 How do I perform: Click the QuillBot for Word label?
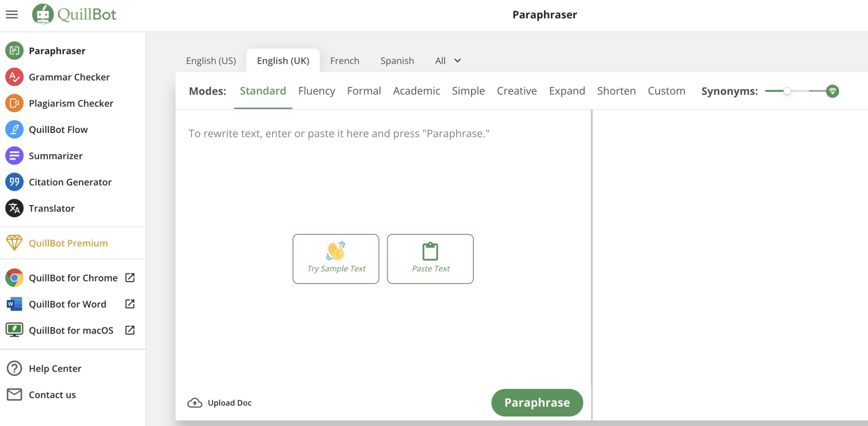pyautogui.click(x=67, y=304)
